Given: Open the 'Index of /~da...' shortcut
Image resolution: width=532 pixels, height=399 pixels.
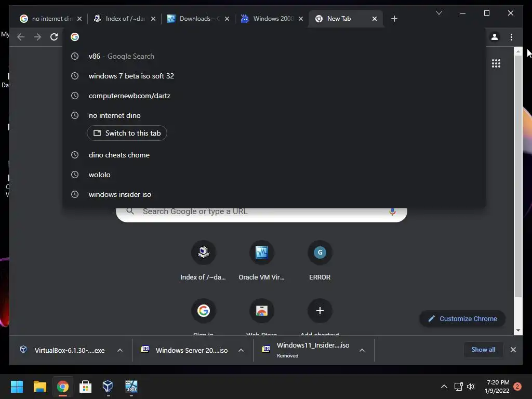Looking at the screenshot, I should click(203, 261).
